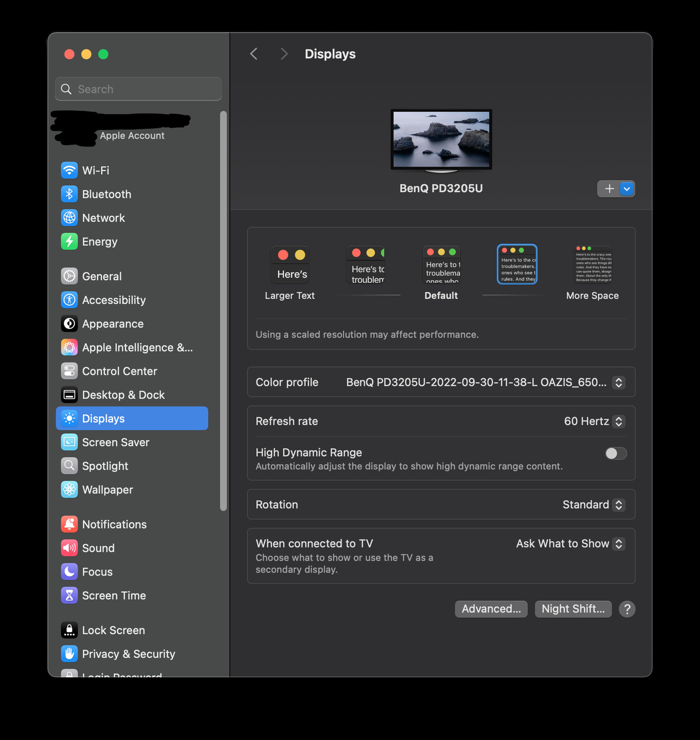Image resolution: width=700 pixels, height=740 pixels.
Task: Open the Advanced... dialog
Action: coord(491,609)
